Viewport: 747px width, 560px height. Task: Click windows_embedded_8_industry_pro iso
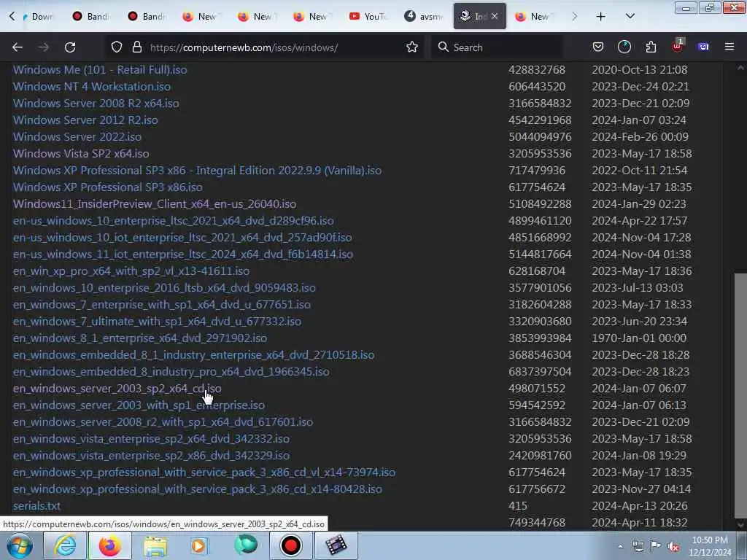[x=171, y=371]
